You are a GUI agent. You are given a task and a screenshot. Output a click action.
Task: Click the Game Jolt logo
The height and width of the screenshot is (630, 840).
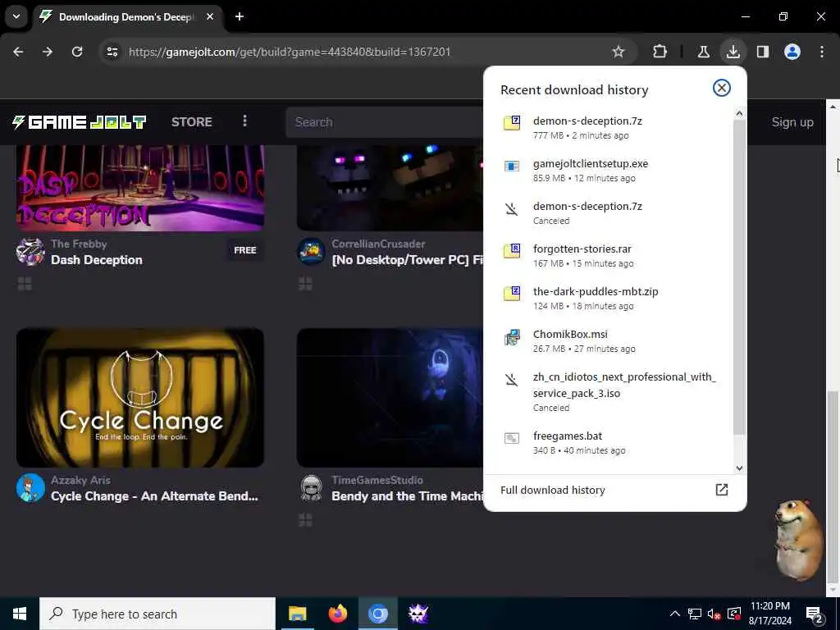[80, 121]
